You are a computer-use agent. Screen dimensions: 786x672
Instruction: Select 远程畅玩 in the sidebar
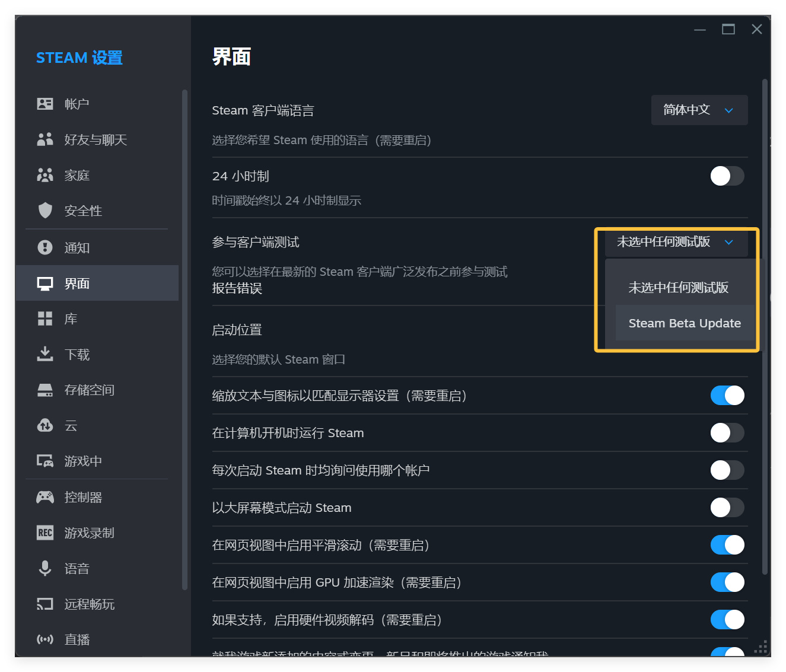[97, 604]
